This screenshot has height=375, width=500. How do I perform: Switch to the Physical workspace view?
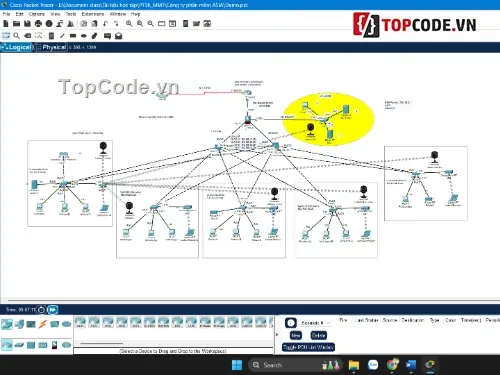(51, 47)
